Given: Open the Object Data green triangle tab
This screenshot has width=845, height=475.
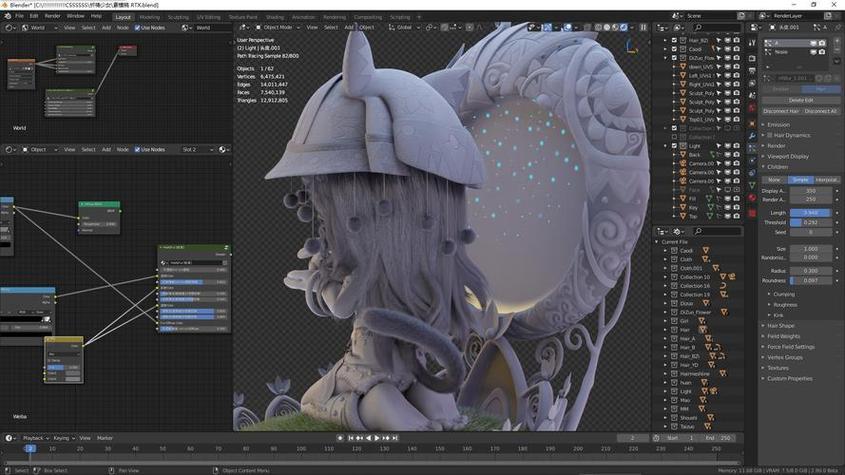Looking at the screenshot, I should (x=752, y=185).
